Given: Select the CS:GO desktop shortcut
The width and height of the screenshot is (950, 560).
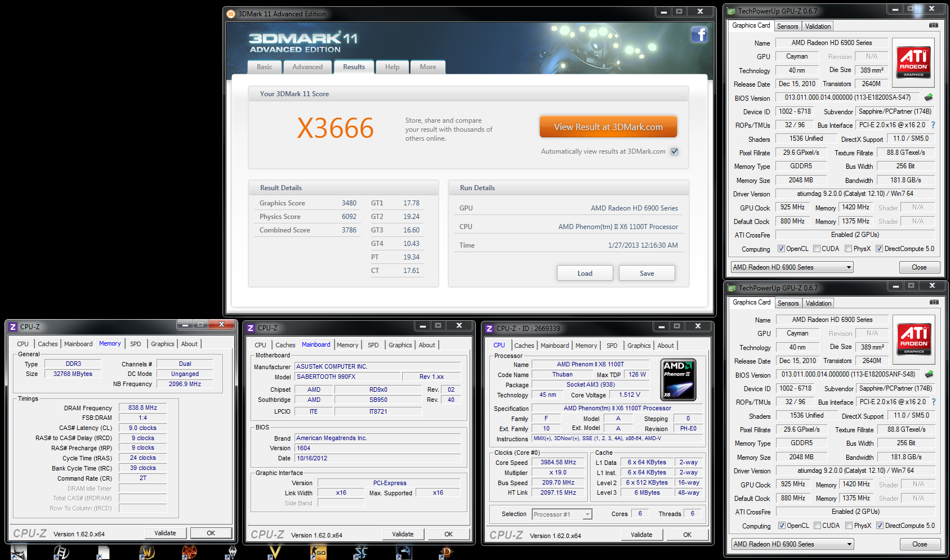Looking at the screenshot, I should (x=318, y=552).
